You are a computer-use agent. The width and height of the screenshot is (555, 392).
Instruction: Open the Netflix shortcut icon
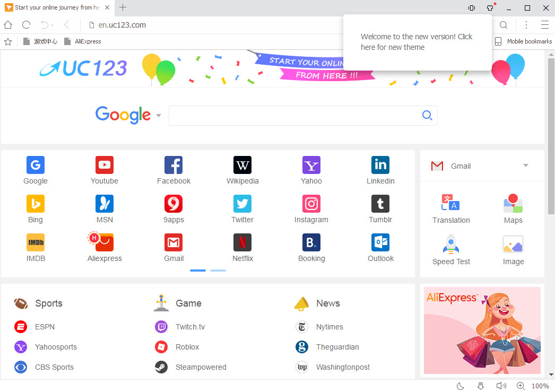(x=242, y=242)
